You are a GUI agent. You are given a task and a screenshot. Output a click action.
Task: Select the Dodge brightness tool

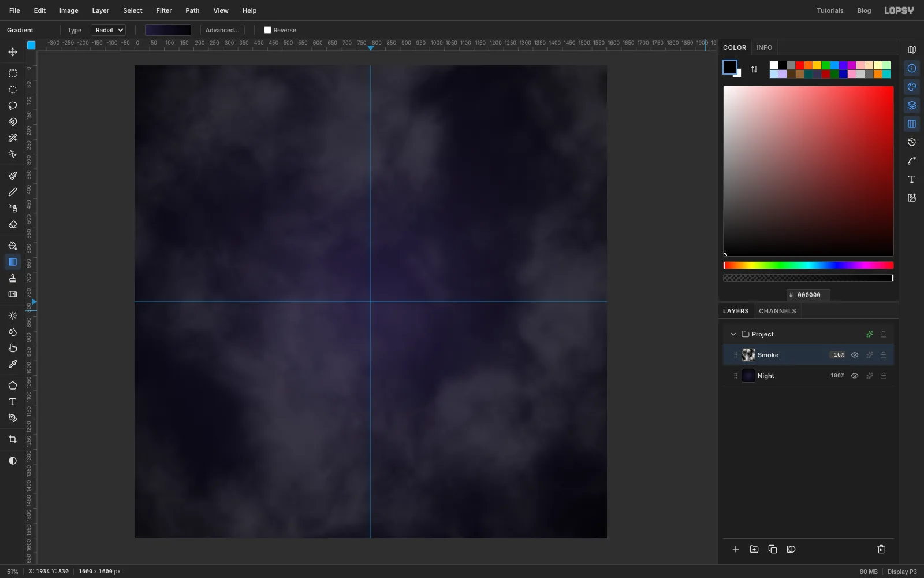coord(13,316)
